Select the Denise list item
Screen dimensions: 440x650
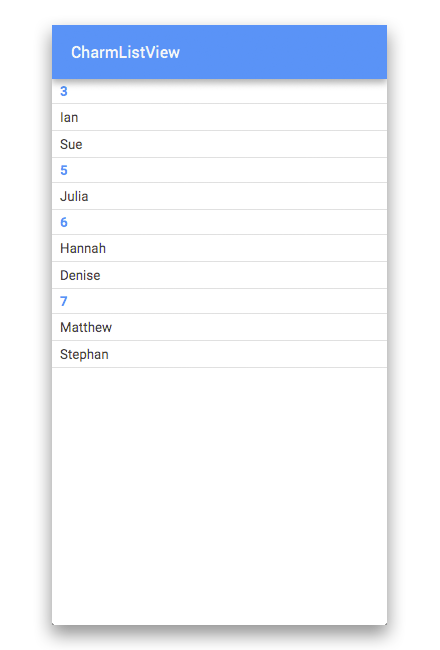point(219,275)
